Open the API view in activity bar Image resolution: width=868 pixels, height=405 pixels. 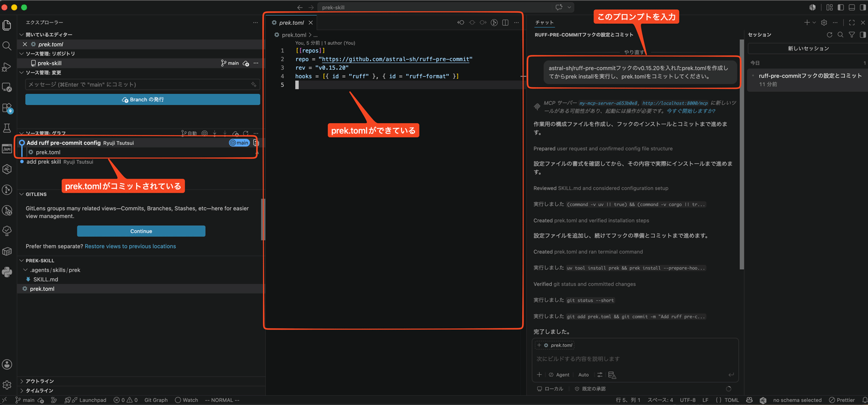7,149
